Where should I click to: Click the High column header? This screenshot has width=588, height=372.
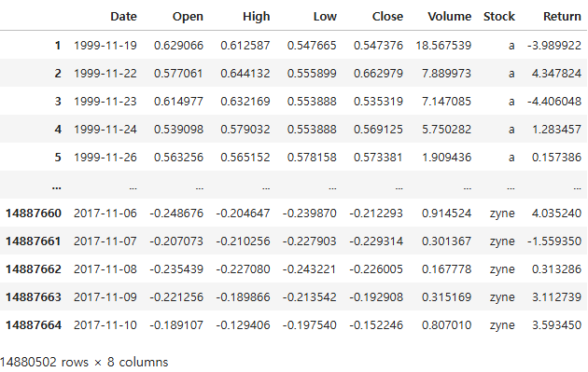(256, 17)
